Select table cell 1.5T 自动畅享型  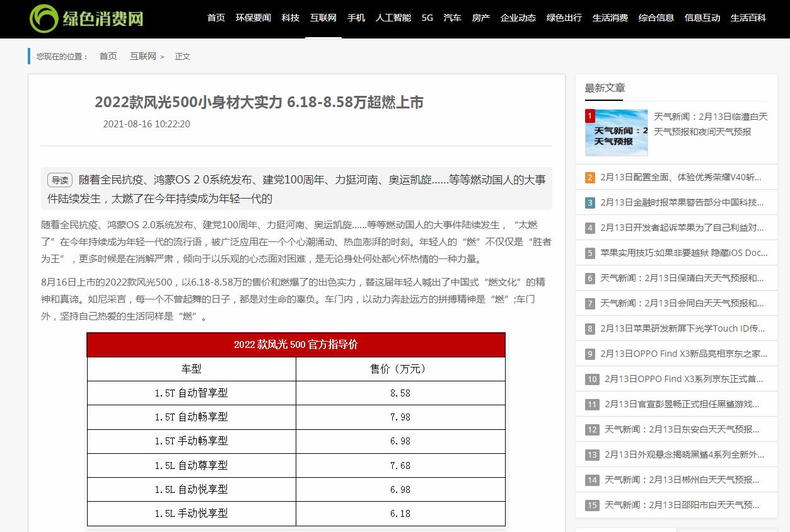pos(192,417)
